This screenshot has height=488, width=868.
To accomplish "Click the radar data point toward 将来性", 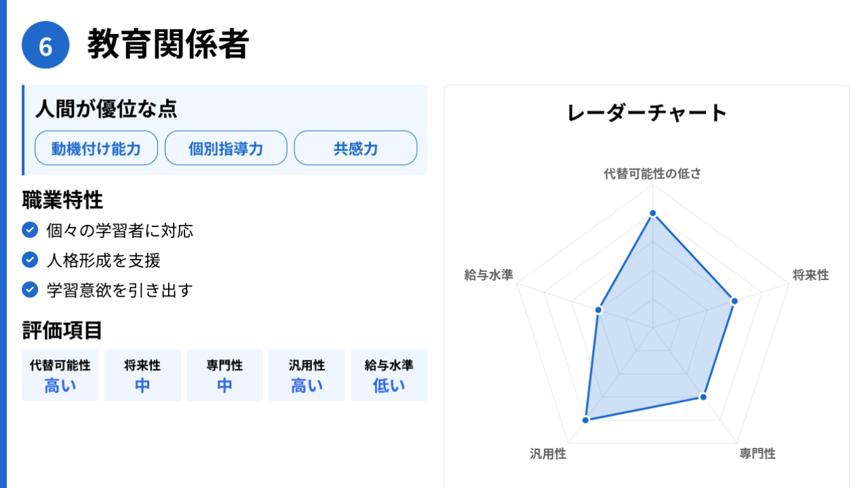I will [x=734, y=302].
